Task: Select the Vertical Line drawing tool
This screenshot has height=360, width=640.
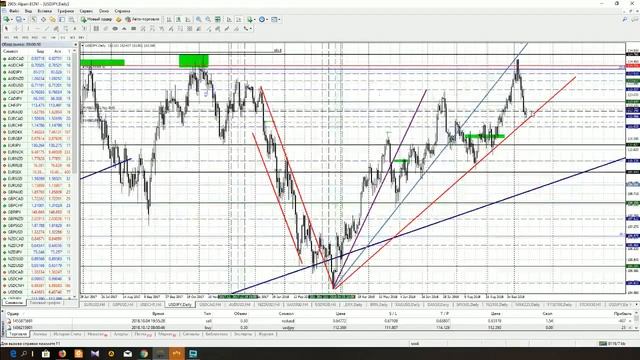Action: [x=28, y=29]
